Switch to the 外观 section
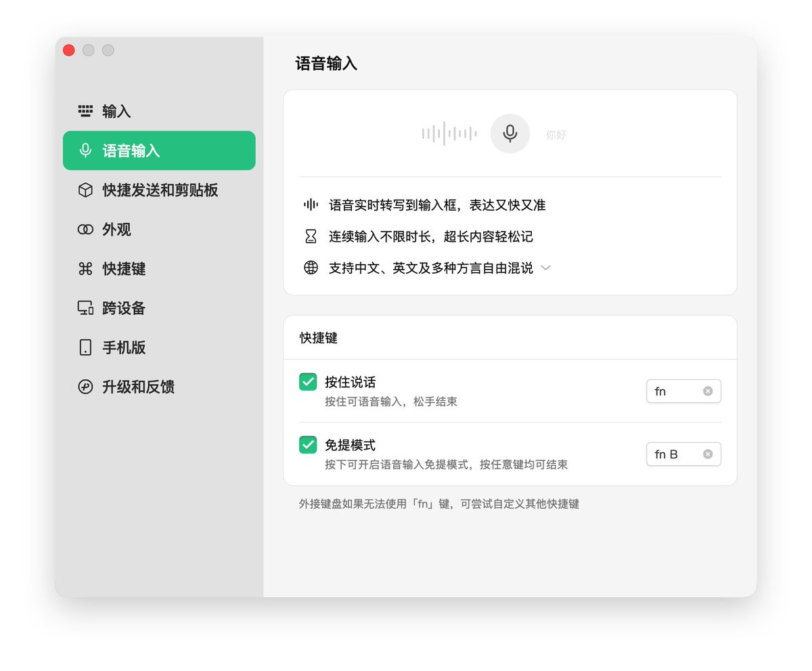 pyautogui.click(x=159, y=230)
